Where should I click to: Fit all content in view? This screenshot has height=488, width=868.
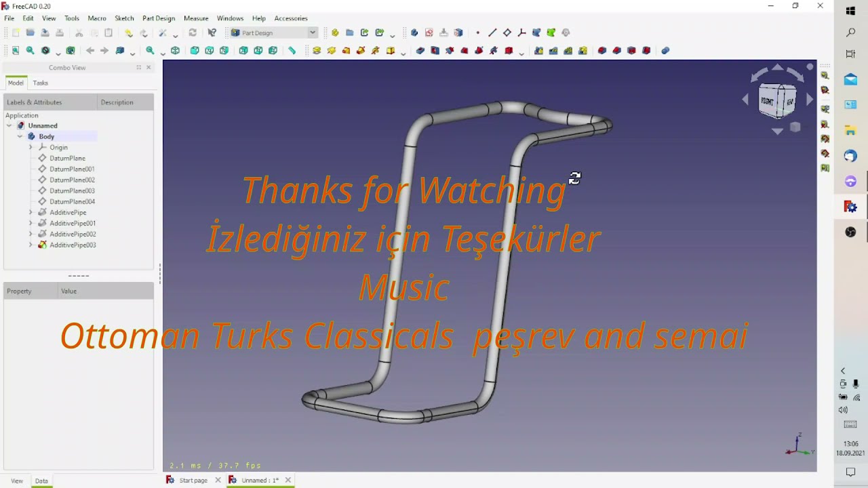point(16,50)
